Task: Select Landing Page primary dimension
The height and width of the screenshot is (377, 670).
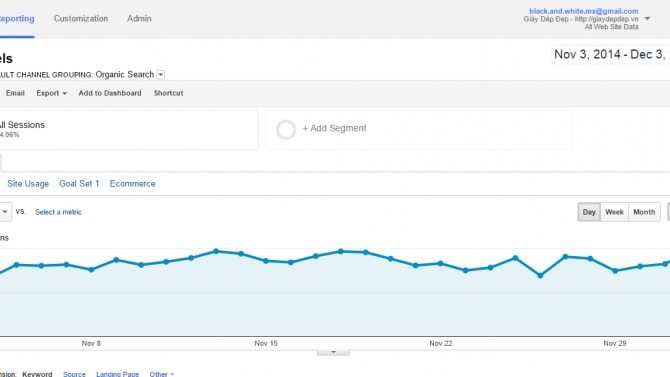Action: pyautogui.click(x=118, y=374)
